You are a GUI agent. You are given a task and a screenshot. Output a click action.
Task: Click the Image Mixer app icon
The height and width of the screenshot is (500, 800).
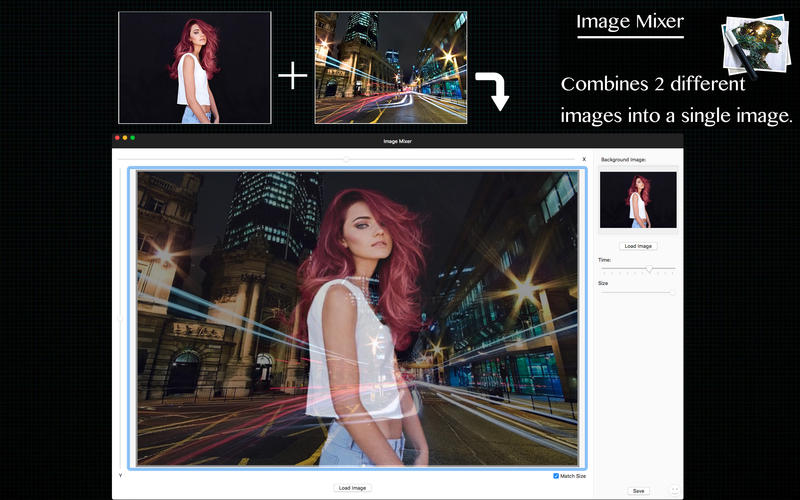tap(757, 45)
